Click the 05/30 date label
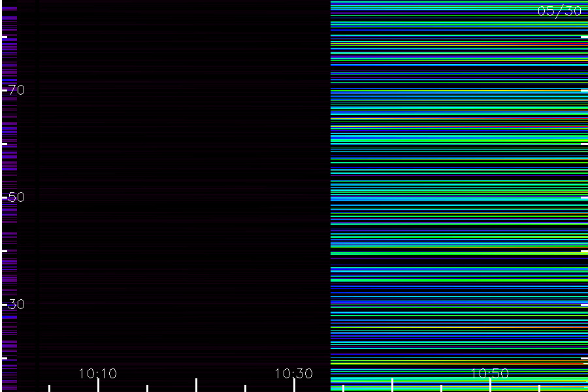 tap(559, 11)
